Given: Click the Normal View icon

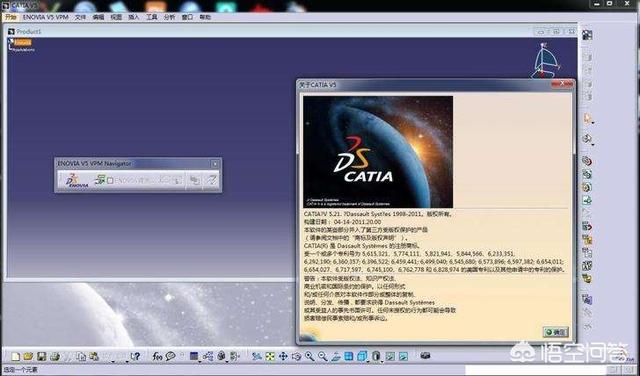Looking at the screenshot, I should pyautogui.click(x=336, y=356).
